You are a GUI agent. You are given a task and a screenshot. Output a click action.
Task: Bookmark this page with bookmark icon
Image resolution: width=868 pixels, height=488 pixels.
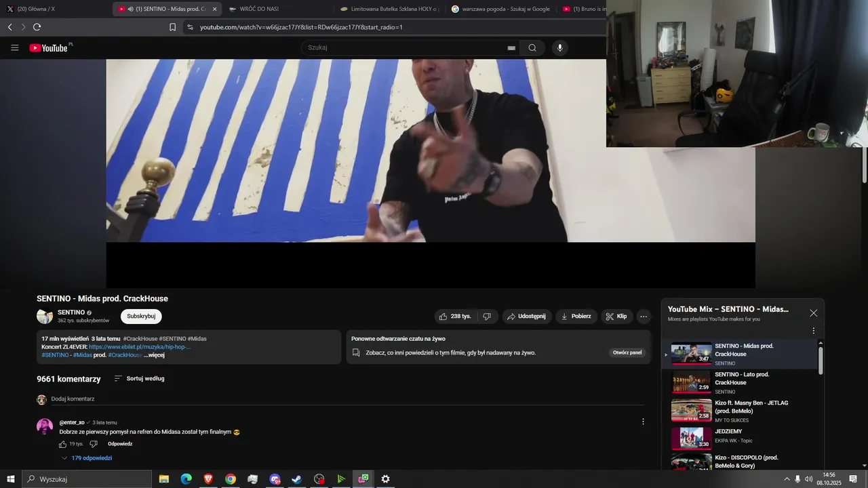tap(172, 27)
